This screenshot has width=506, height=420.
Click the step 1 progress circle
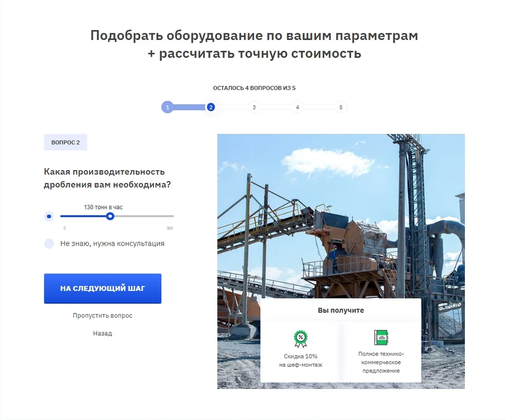[x=168, y=108]
